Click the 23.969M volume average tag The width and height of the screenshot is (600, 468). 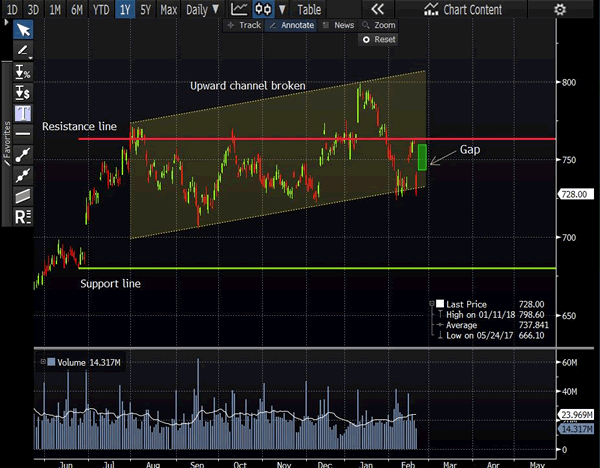click(x=577, y=414)
